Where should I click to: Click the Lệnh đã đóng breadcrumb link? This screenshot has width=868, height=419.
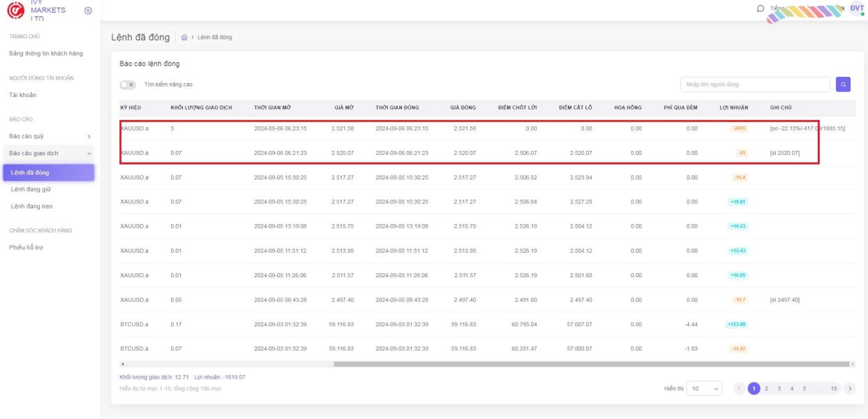[x=215, y=37]
